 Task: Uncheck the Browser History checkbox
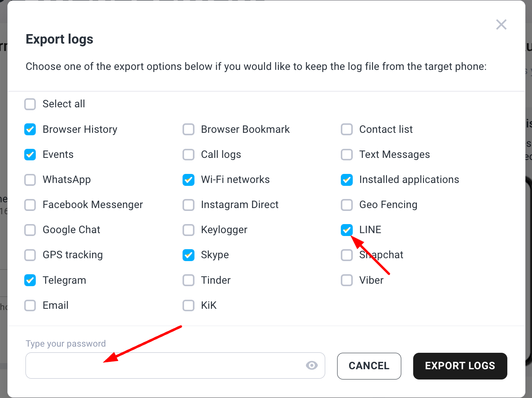click(x=30, y=130)
